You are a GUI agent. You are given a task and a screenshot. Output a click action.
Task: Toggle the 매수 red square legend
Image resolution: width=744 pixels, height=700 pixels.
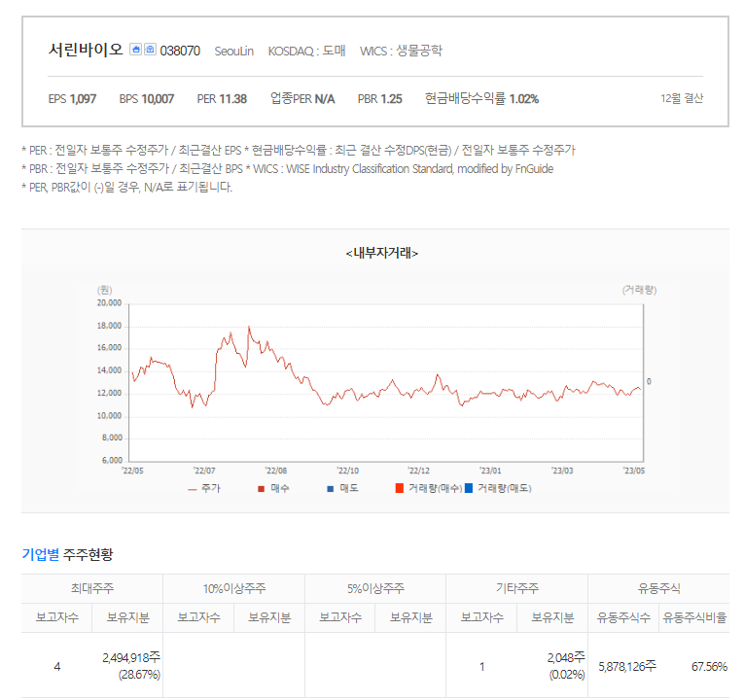[x=273, y=488]
